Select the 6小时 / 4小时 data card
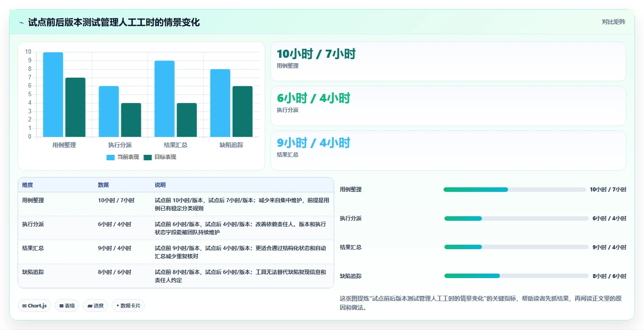Image resolution: width=644 pixels, height=330 pixels. [x=448, y=106]
